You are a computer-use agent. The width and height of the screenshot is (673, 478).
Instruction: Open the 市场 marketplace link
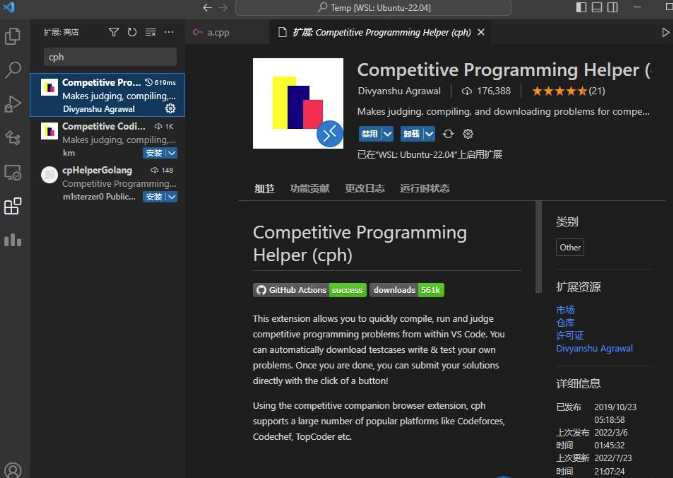pyautogui.click(x=565, y=309)
